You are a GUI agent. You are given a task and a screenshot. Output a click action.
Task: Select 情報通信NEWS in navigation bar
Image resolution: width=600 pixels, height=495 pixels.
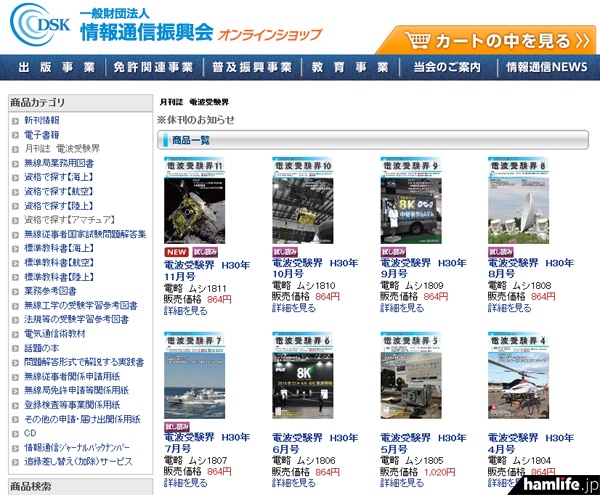[547, 67]
